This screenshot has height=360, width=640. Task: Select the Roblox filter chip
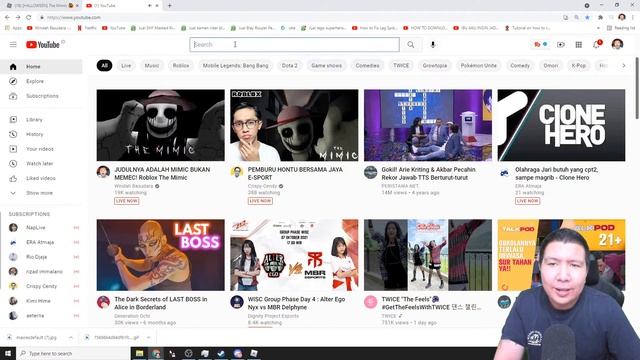pos(181,65)
